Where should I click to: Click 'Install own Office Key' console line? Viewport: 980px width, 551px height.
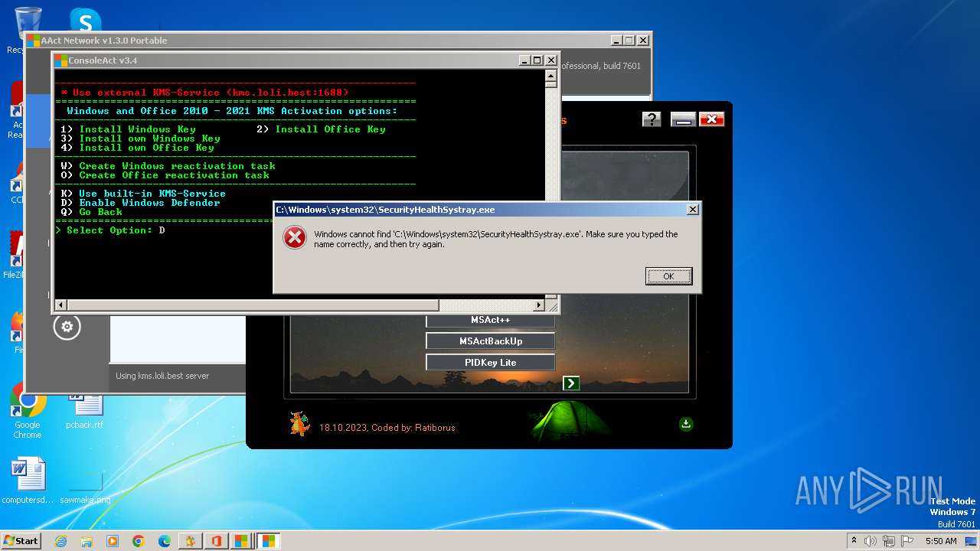click(x=138, y=148)
